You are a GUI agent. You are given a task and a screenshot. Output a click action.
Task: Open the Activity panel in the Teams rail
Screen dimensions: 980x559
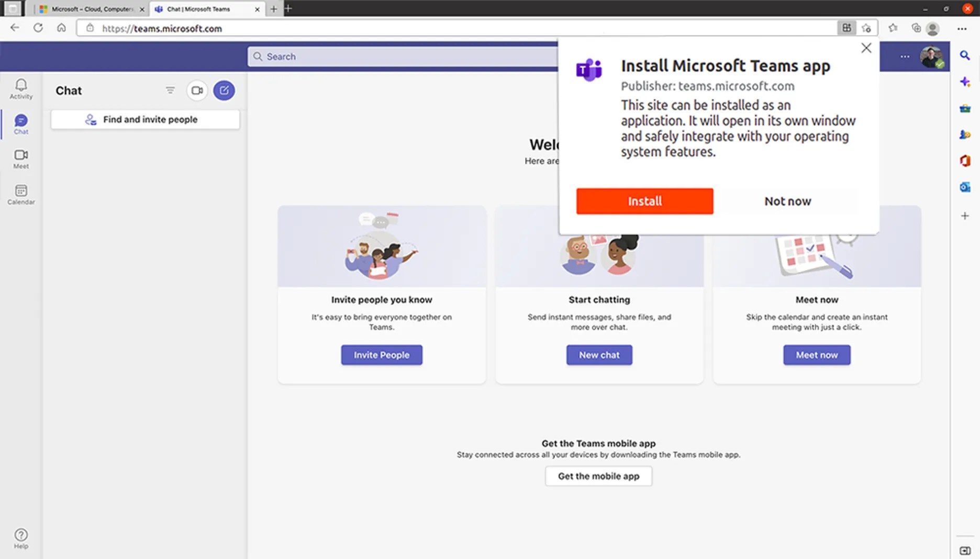point(20,89)
